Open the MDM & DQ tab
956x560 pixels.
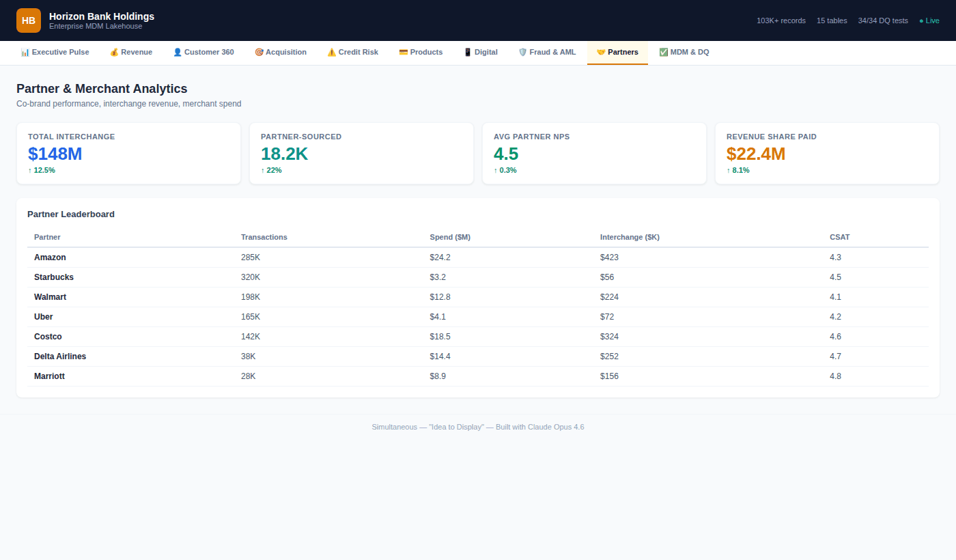(684, 53)
